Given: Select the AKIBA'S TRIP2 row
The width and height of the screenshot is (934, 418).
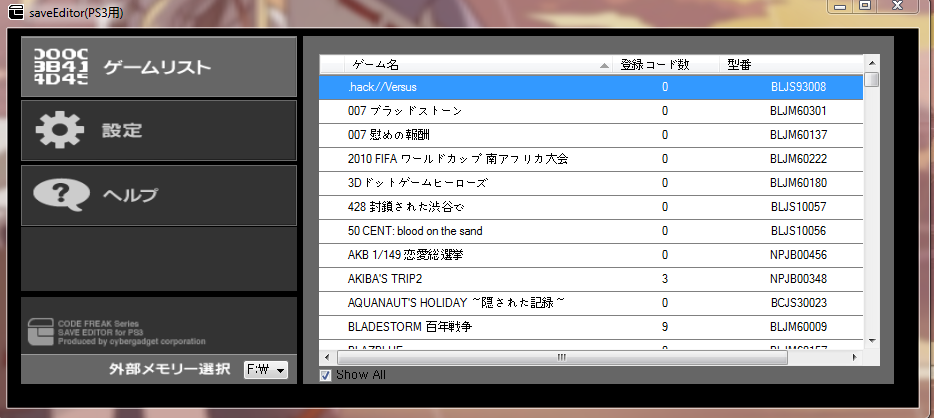Looking at the screenshot, I should 591,279.
